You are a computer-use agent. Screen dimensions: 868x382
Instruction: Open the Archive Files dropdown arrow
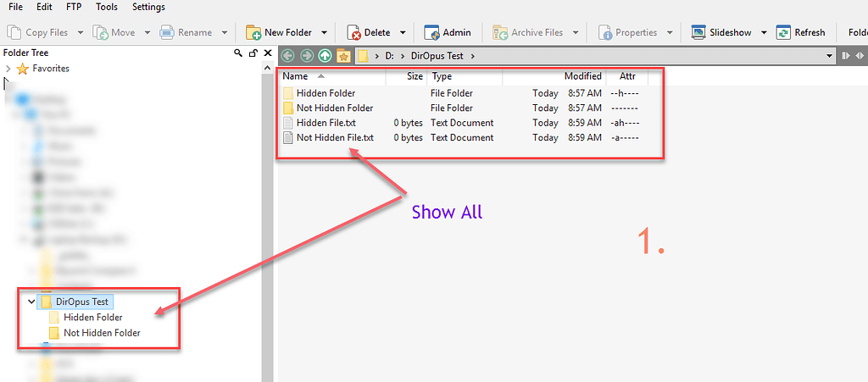point(576,32)
